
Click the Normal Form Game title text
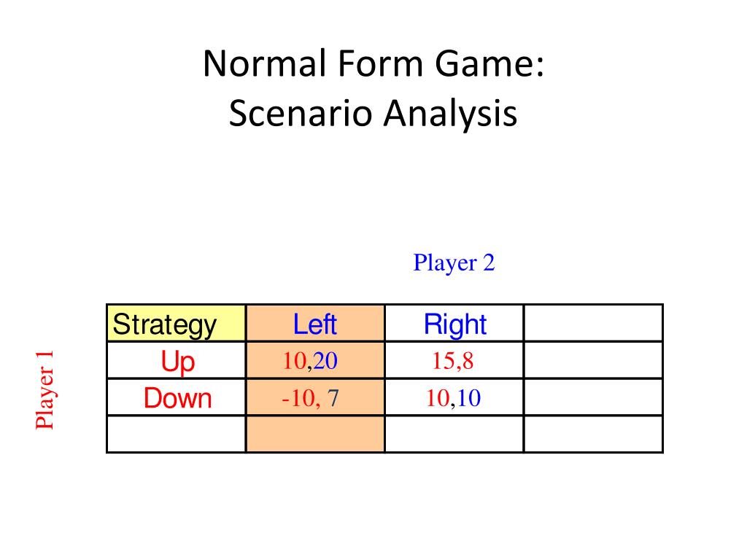click(x=373, y=63)
